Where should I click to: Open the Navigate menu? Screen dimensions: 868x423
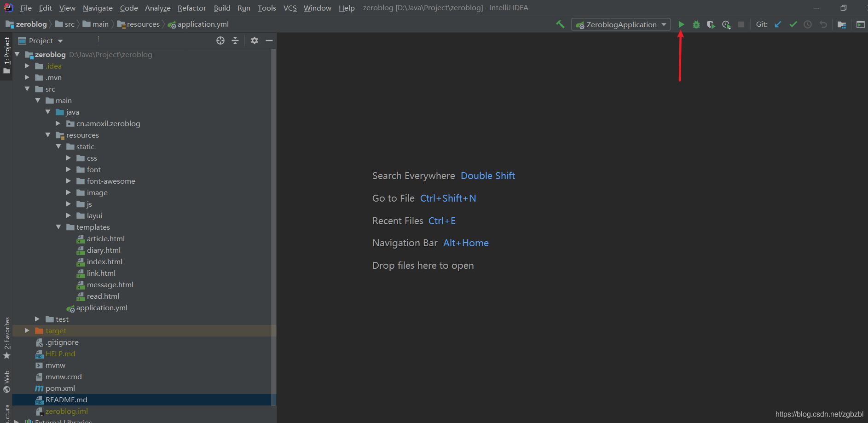click(x=98, y=8)
